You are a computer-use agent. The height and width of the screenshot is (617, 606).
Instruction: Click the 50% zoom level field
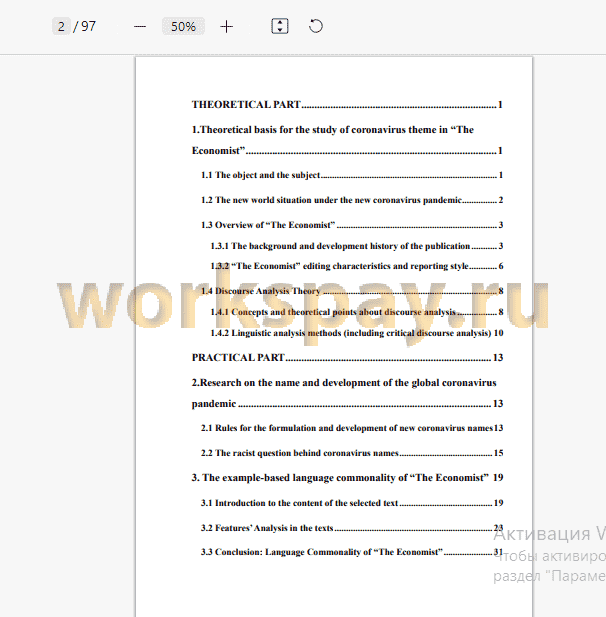183,26
